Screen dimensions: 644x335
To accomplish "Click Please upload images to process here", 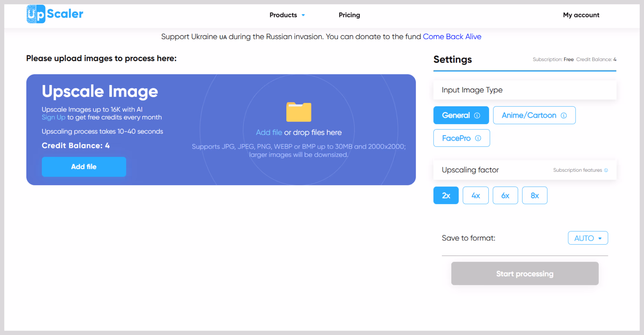I will coord(101,59).
